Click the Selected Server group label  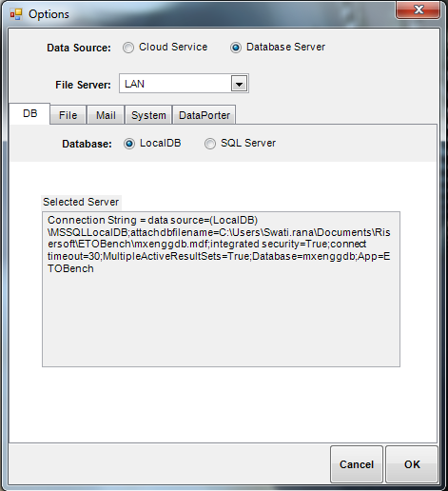point(81,202)
